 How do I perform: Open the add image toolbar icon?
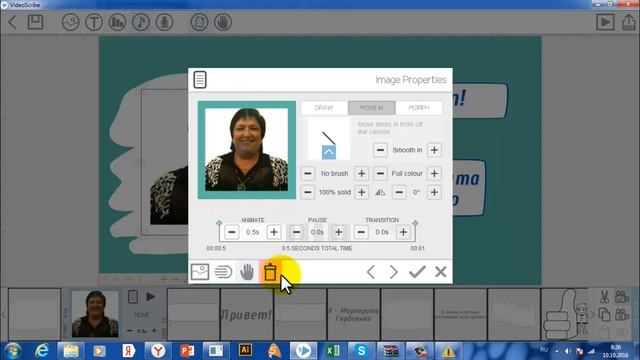coord(70,22)
